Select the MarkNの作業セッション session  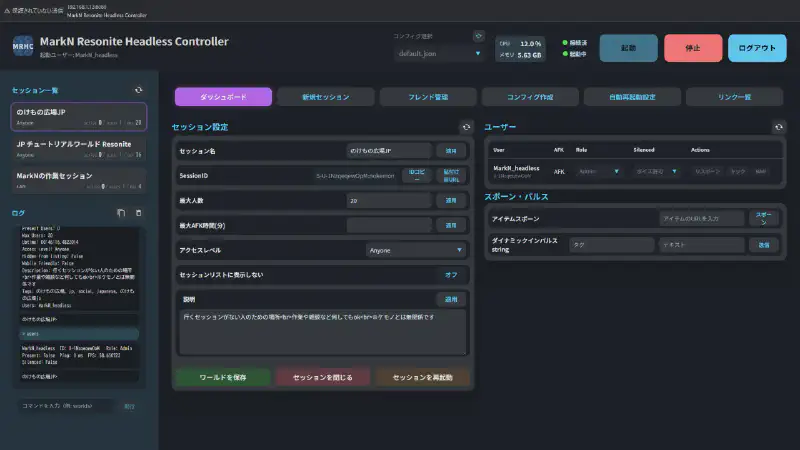(79, 180)
